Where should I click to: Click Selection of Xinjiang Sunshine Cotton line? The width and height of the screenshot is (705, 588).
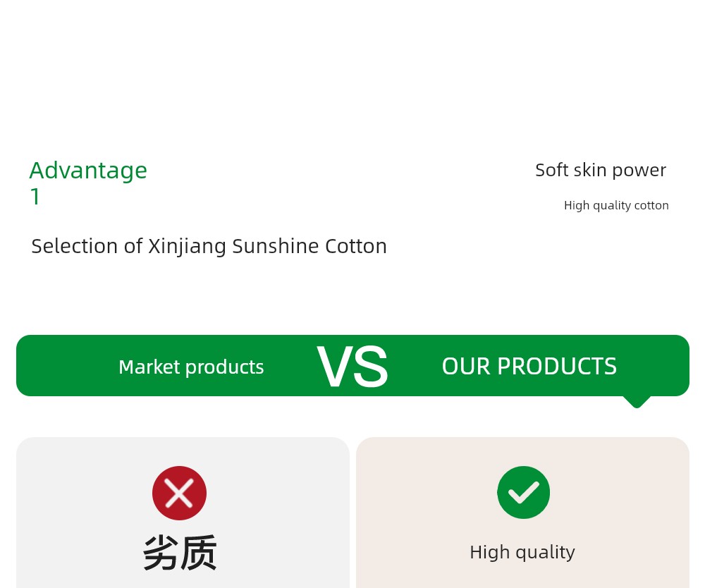pos(209,246)
